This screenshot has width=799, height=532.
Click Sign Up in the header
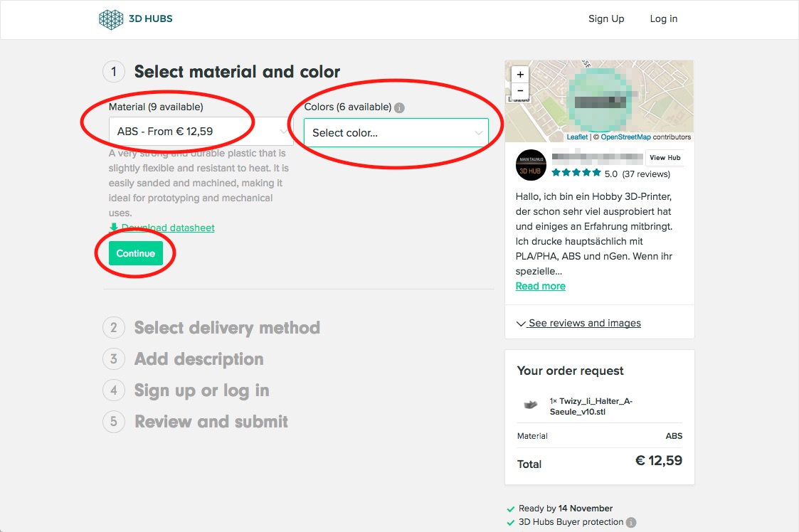point(606,19)
